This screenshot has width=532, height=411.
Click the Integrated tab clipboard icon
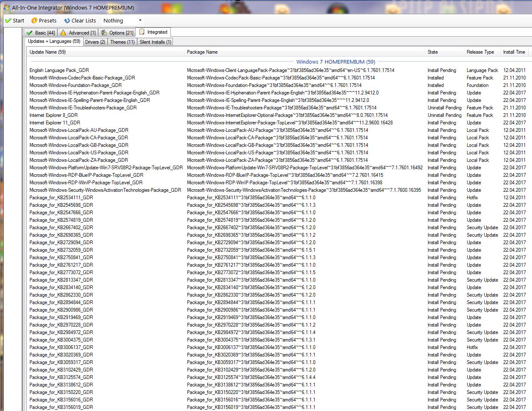pyautogui.click(x=142, y=32)
